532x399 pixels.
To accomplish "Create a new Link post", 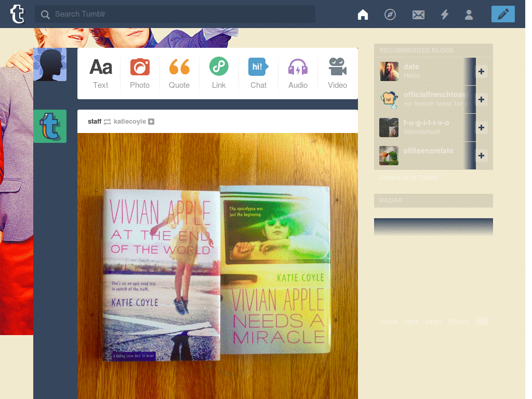I will (219, 73).
